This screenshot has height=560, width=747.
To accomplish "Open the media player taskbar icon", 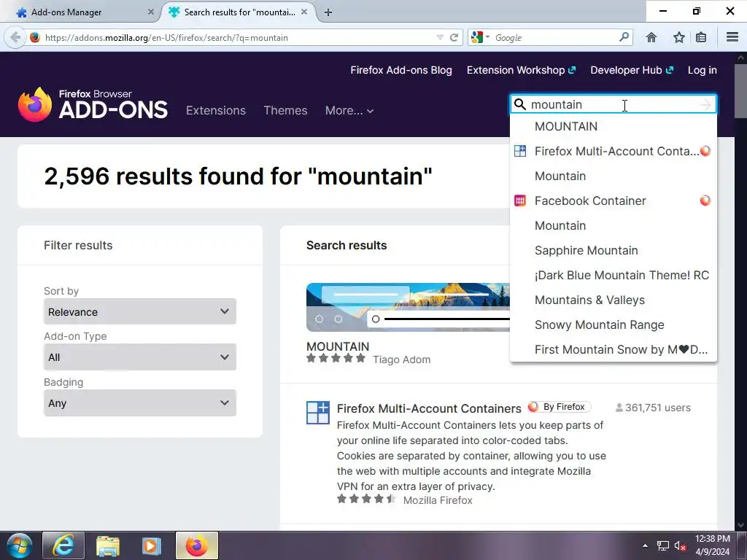I will point(152,545).
